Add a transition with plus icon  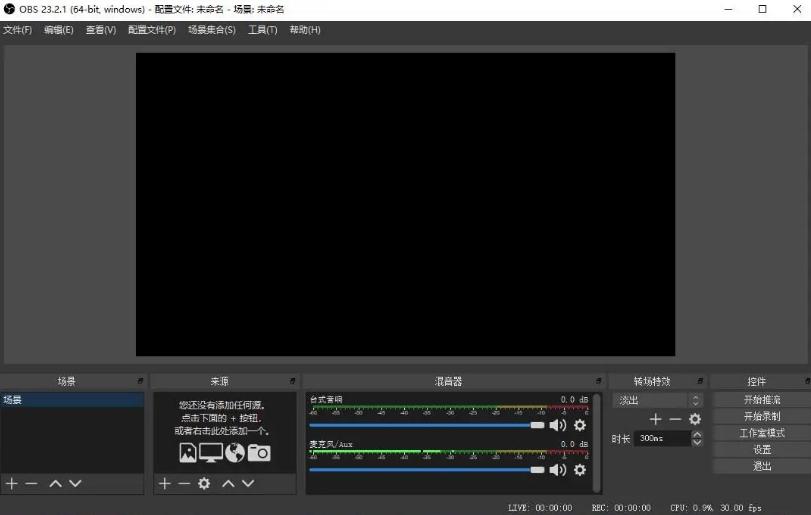655,419
